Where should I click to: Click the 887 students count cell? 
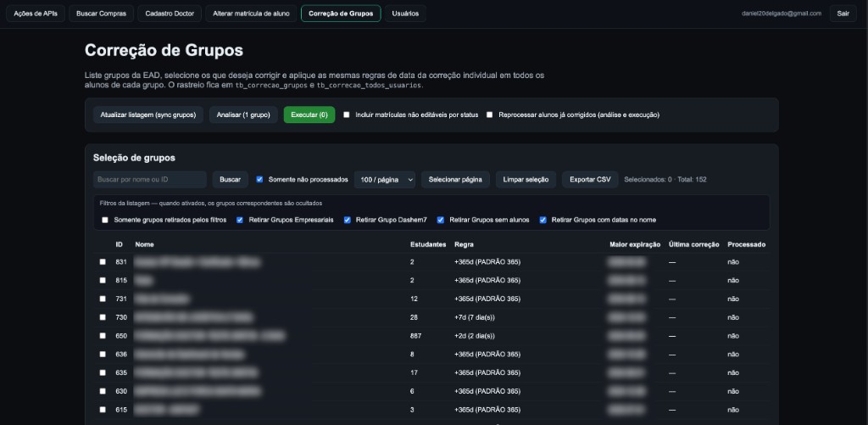415,336
